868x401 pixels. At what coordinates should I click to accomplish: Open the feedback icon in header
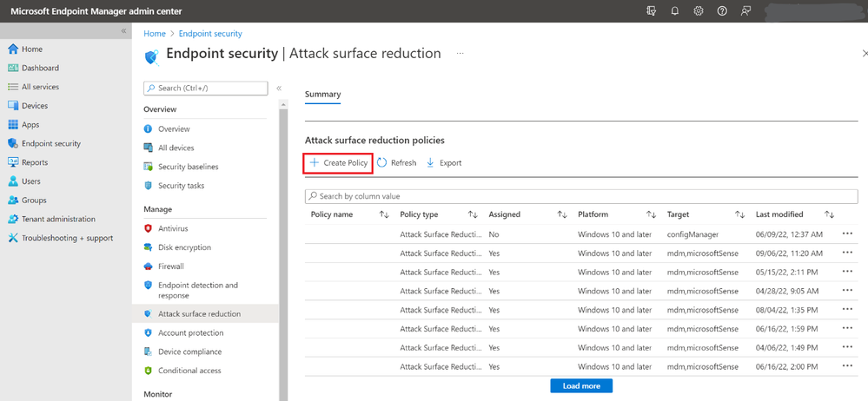pyautogui.click(x=745, y=11)
